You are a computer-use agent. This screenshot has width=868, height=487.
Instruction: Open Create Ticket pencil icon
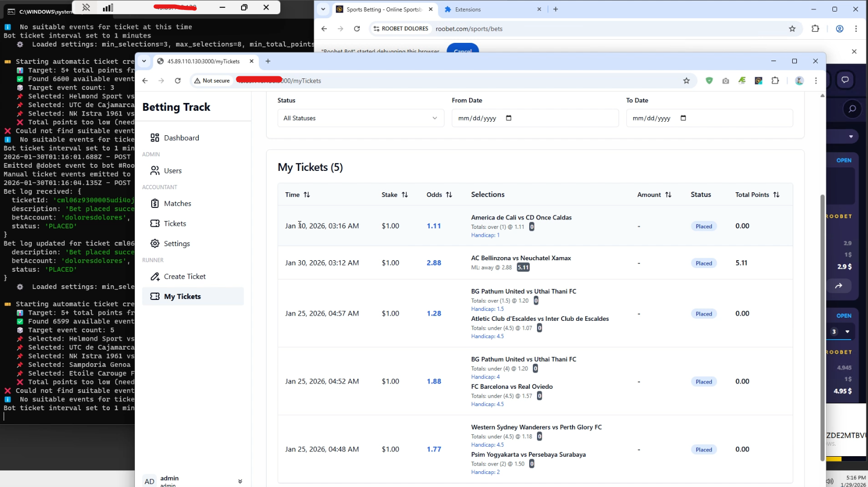(155, 276)
